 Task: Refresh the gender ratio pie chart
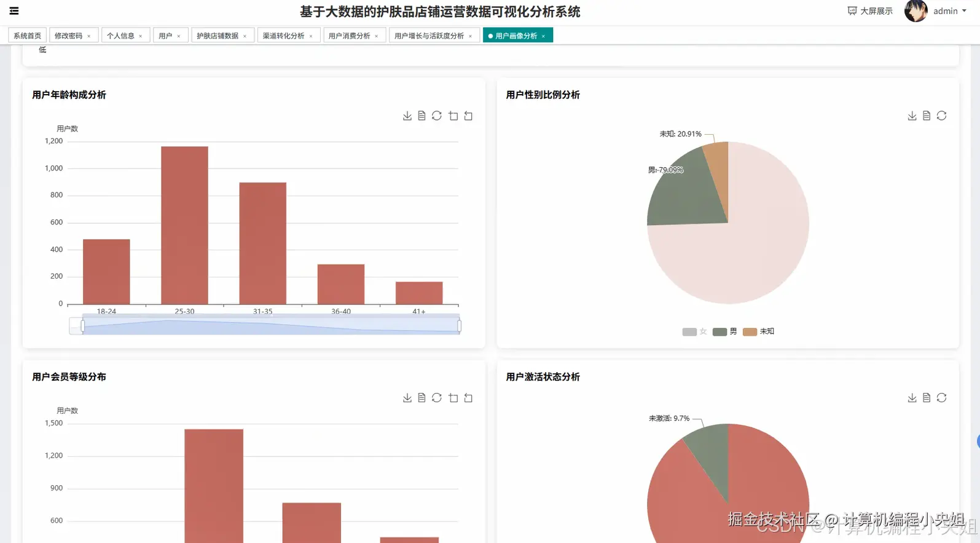click(941, 116)
